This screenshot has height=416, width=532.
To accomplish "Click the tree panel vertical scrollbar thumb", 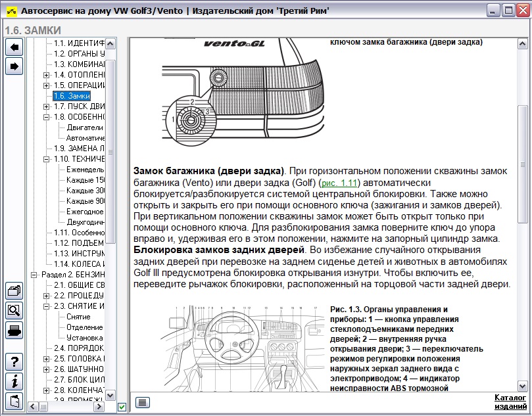I will [110, 152].
